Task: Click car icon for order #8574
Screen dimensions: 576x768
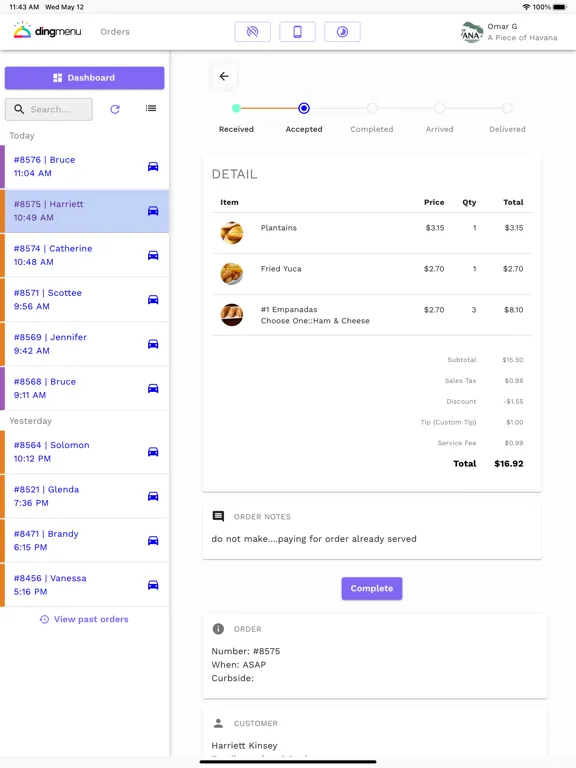Action: coord(153,255)
